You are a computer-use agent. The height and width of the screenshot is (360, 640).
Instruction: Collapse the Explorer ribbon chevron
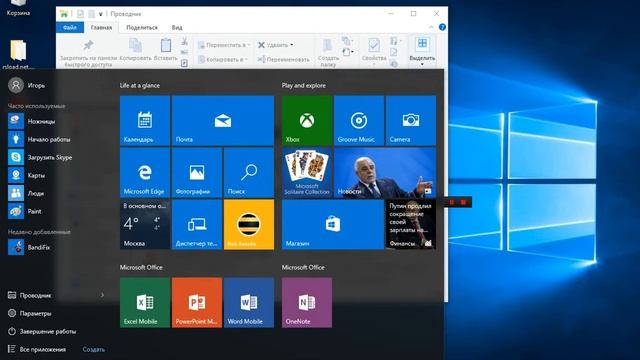click(x=431, y=27)
